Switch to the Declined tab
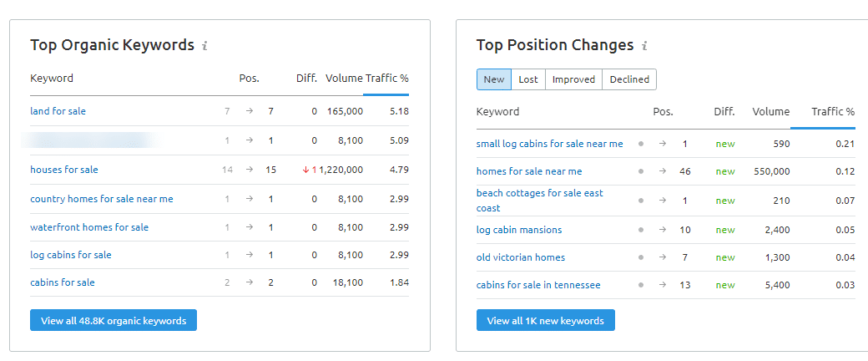Screen dimensions: 868x361 point(629,79)
